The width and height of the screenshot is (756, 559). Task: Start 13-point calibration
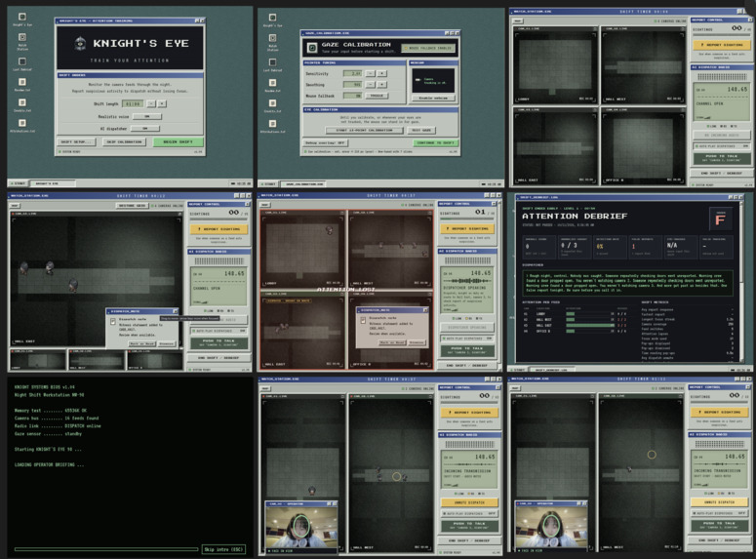[x=365, y=130]
